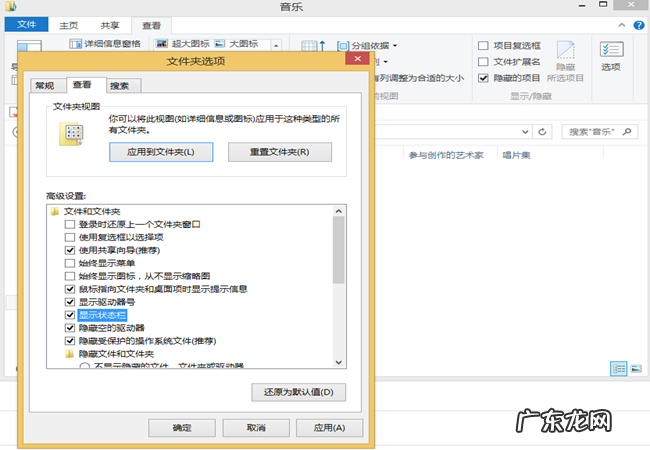The width and height of the screenshot is (650, 450).
Task: Click the folder icon in the title bar
Action: [11, 6]
